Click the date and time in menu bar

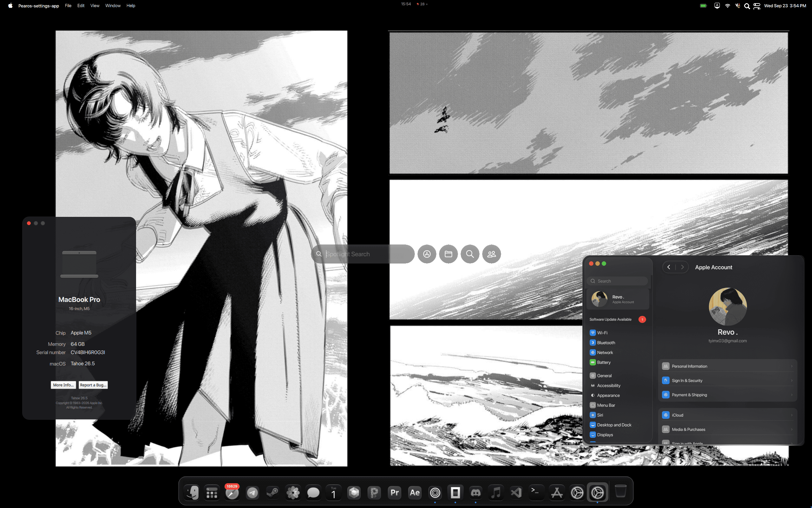point(785,6)
